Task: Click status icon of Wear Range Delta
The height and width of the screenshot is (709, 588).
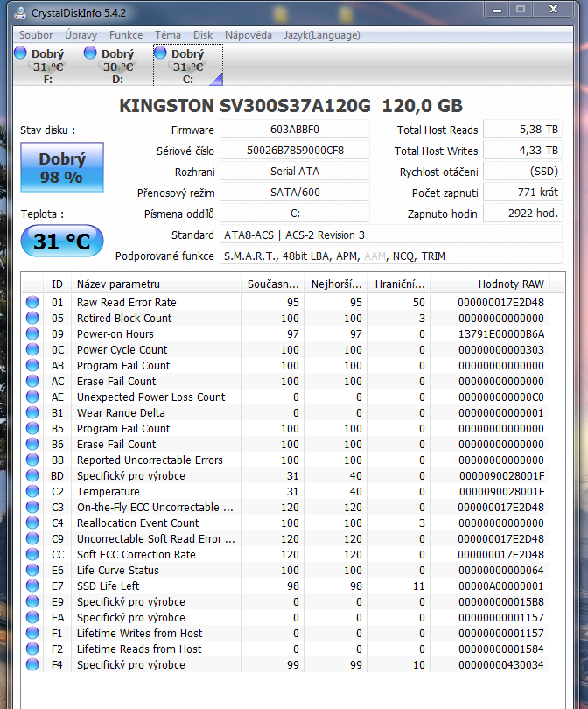Action: pos(32,412)
